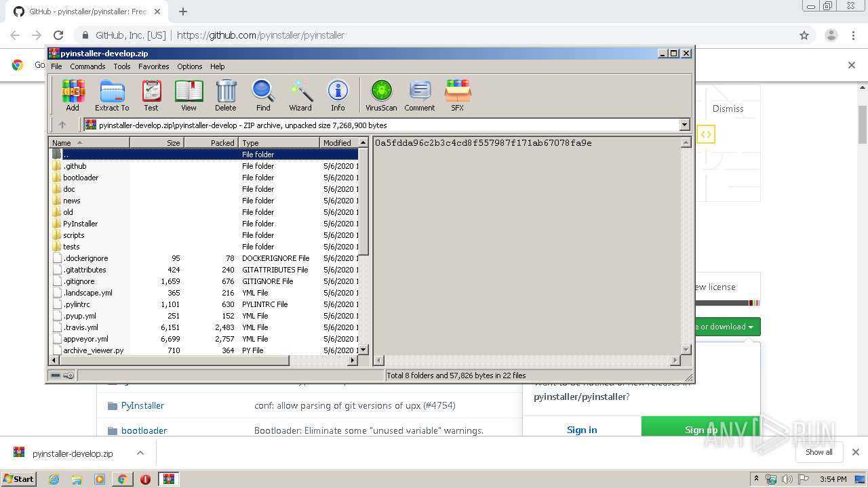Select the tests folder row
This screenshot has height=488, width=868.
click(203, 247)
